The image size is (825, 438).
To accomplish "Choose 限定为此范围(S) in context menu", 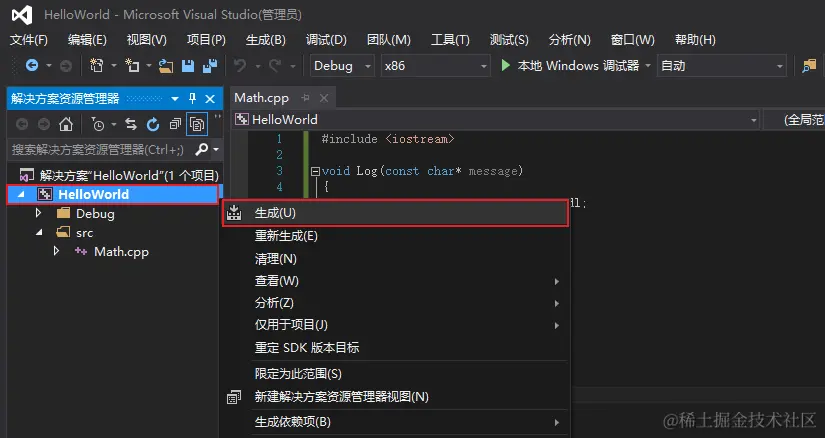I will pos(396,374).
